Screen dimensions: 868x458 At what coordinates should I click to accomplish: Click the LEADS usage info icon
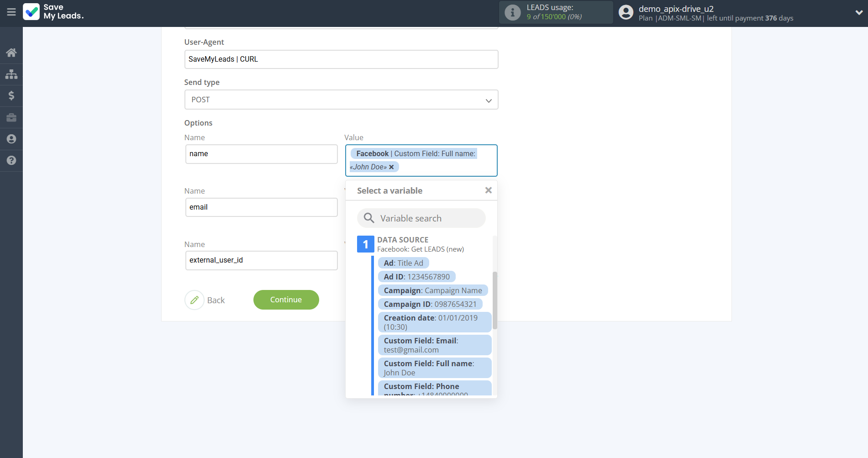[x=513, y=12]
